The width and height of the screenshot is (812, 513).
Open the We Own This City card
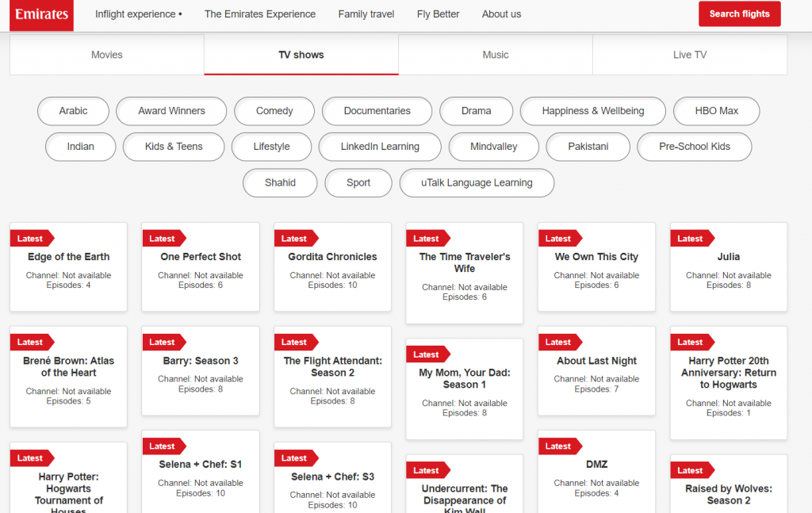(596, 267)
